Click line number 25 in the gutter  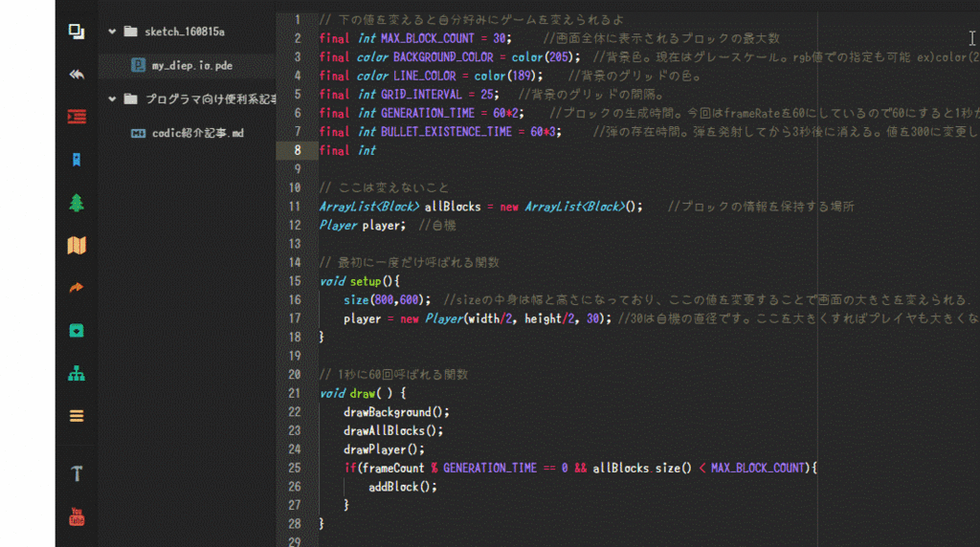tap(295, 468)
